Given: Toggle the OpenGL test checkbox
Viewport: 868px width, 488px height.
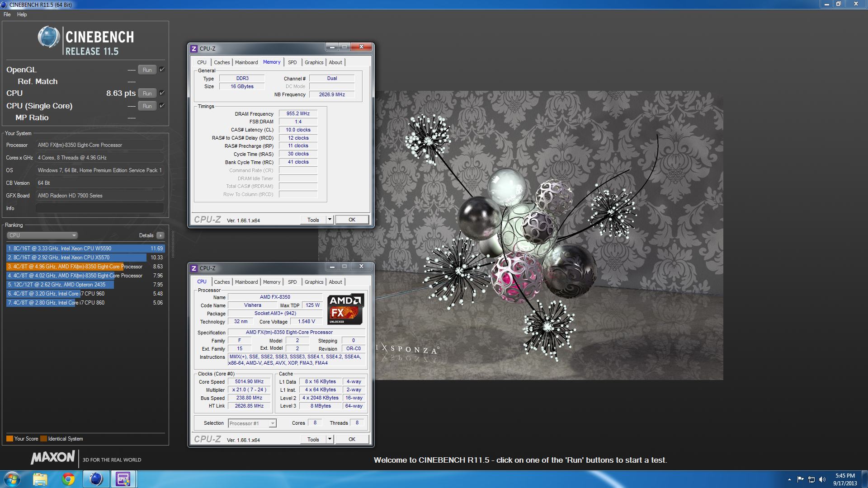Looking at the screenshot, I should coord(162,70).
